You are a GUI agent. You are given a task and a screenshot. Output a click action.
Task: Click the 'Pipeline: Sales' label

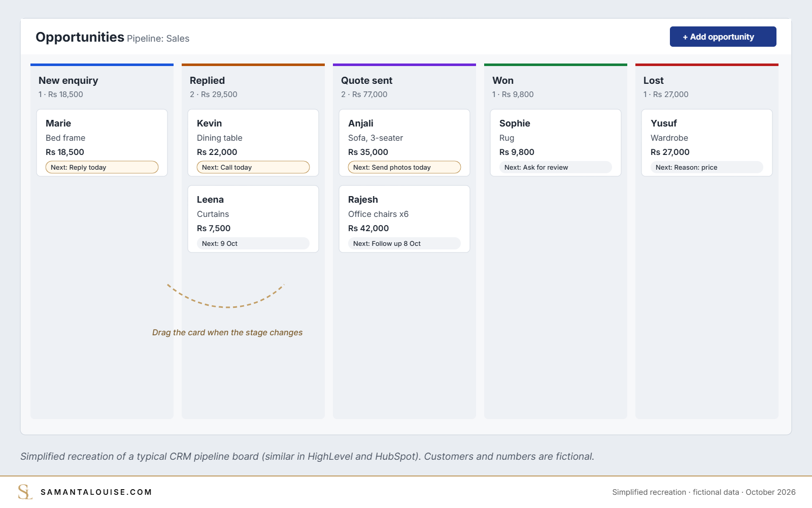158,39
